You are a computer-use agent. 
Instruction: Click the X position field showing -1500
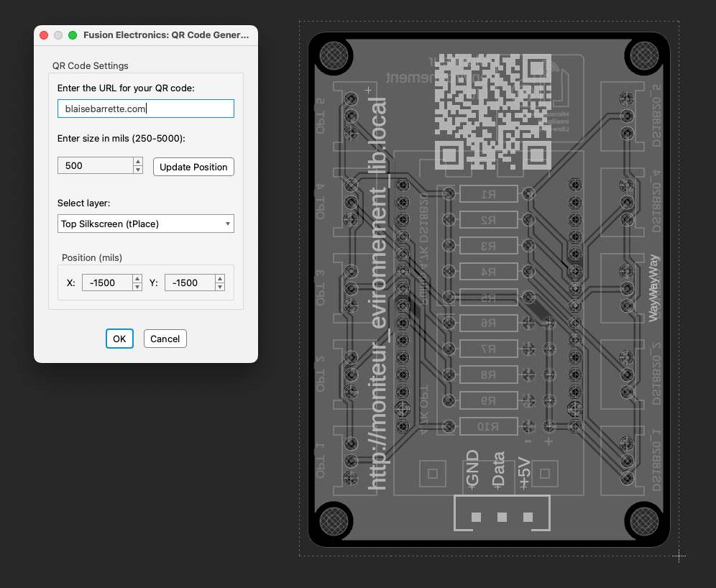click(x=107, y=282)
